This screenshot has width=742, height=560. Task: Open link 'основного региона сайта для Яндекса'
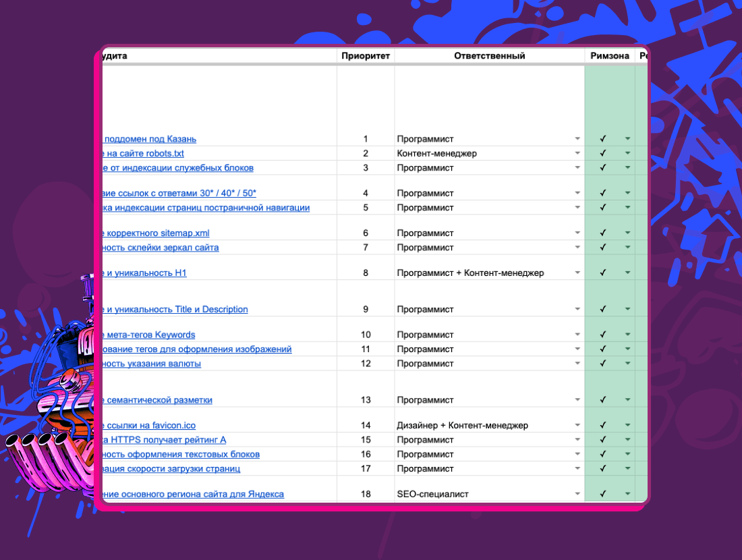pyautogui.click(x=194, y=494)
